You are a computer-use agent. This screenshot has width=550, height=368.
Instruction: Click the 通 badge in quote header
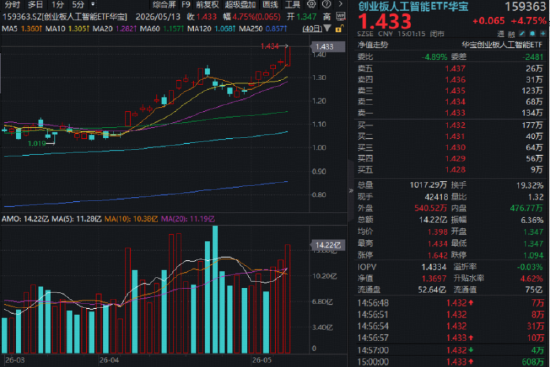coord(501,34)
